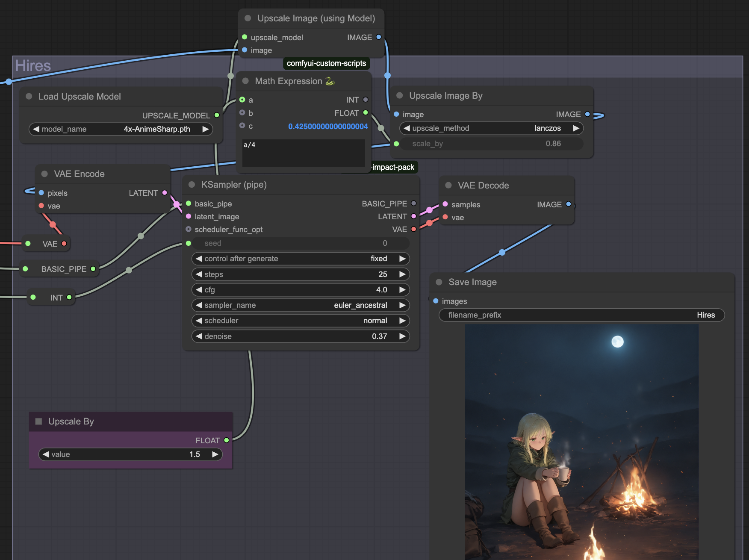Click the comfyui-custom-scripts badge
Image resolution: width=749 pixels, height=560 pixels.
click(x=326, y=63)
